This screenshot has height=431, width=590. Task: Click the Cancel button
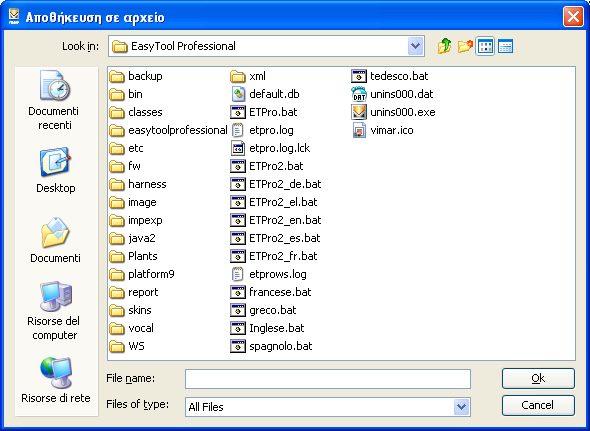tap(538, 405)
